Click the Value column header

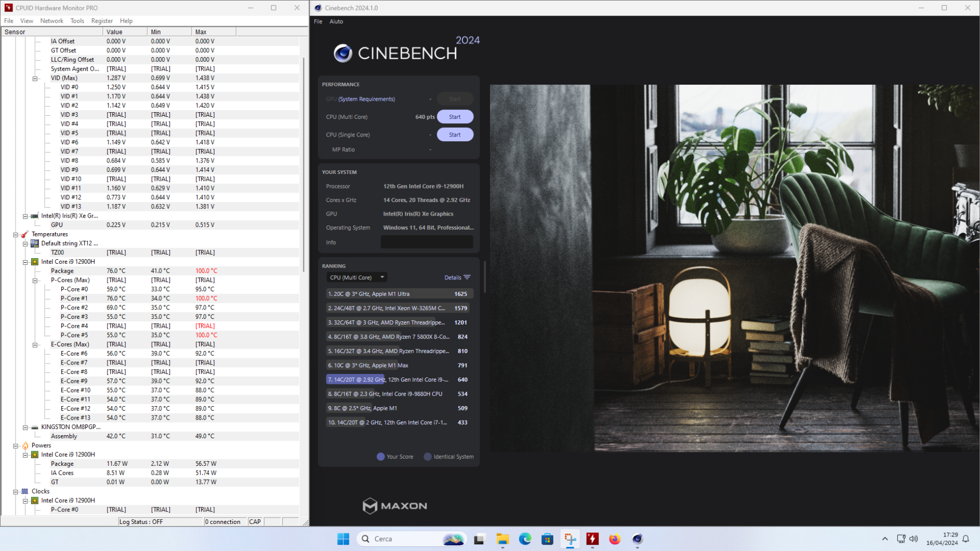tap(125, 32)
